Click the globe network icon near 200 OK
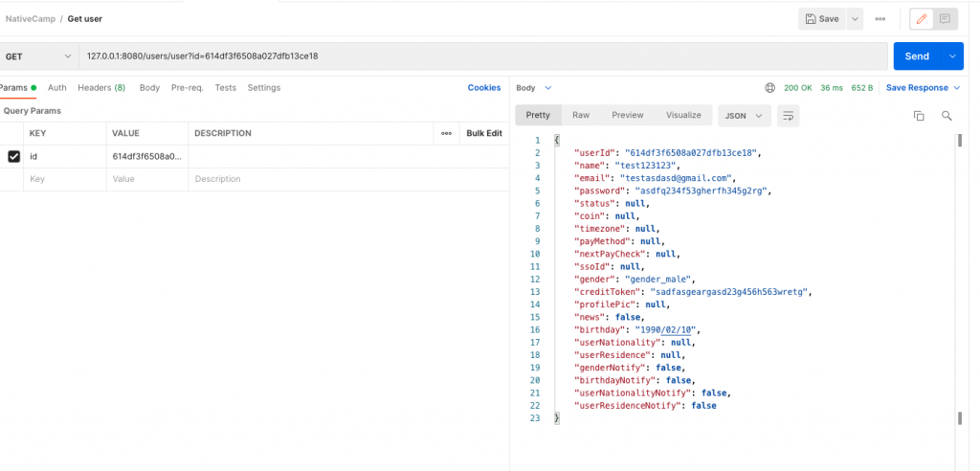980x471 pixels. click(770, 88)
